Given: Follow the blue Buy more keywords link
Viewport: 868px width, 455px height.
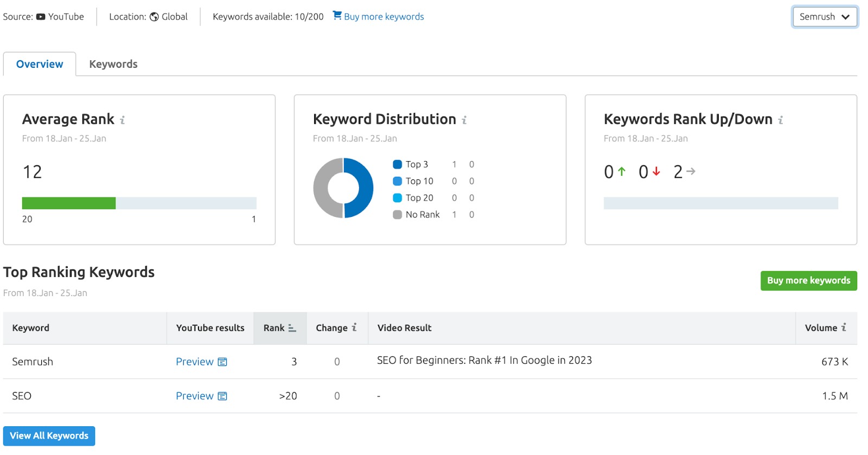Looking at the screenshot, I should tap(384, 17).
